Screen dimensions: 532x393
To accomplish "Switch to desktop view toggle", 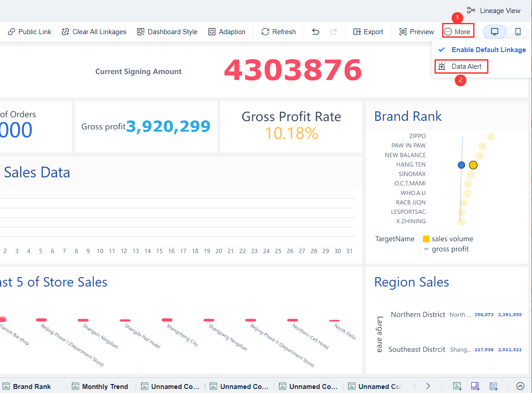I will pos(494,31).
